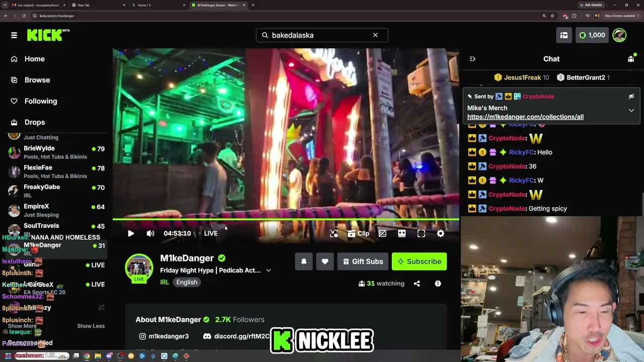The height and width of the screenshot is (362, 644).
Task: Collapse the chat panel arrow
Action: tap(472, 59)
